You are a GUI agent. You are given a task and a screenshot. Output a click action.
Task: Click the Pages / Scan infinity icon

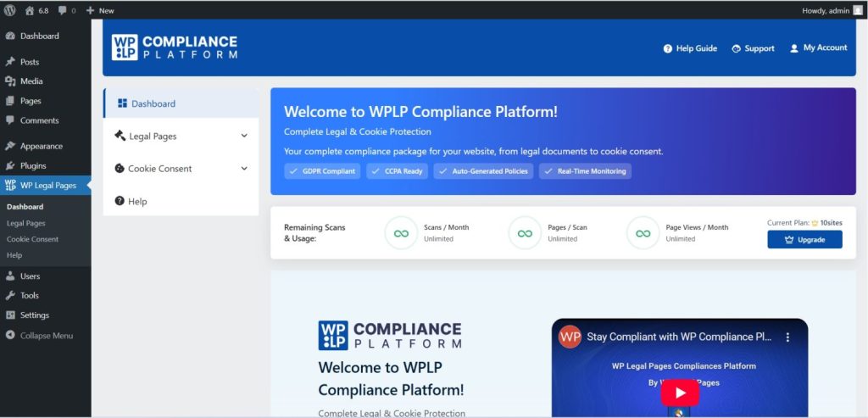tap(525, 233)
